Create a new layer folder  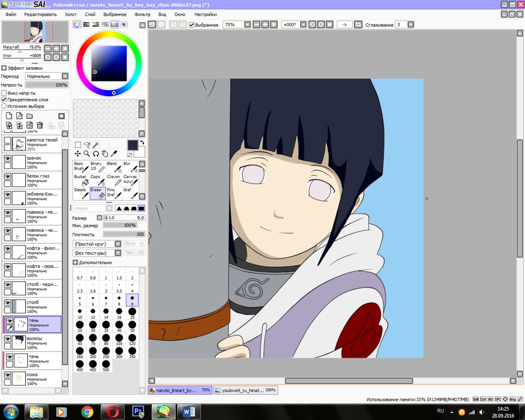point(30,116)
